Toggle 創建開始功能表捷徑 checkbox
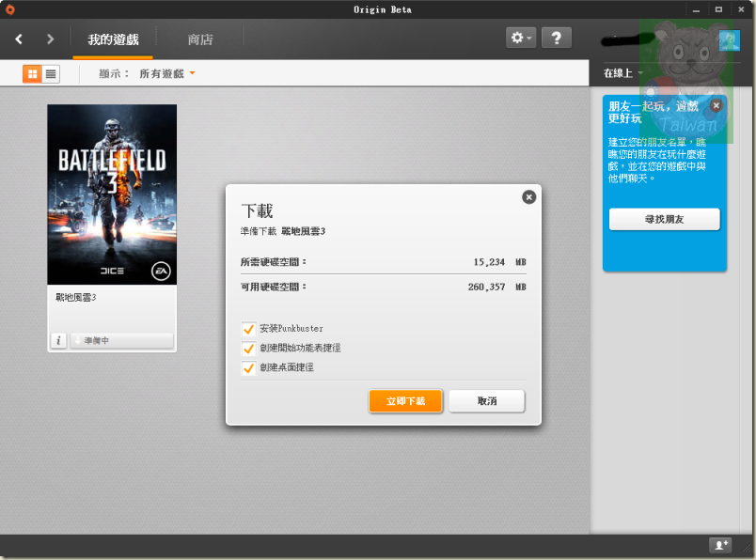The image size is (756, 560). [x=248, y=348]
